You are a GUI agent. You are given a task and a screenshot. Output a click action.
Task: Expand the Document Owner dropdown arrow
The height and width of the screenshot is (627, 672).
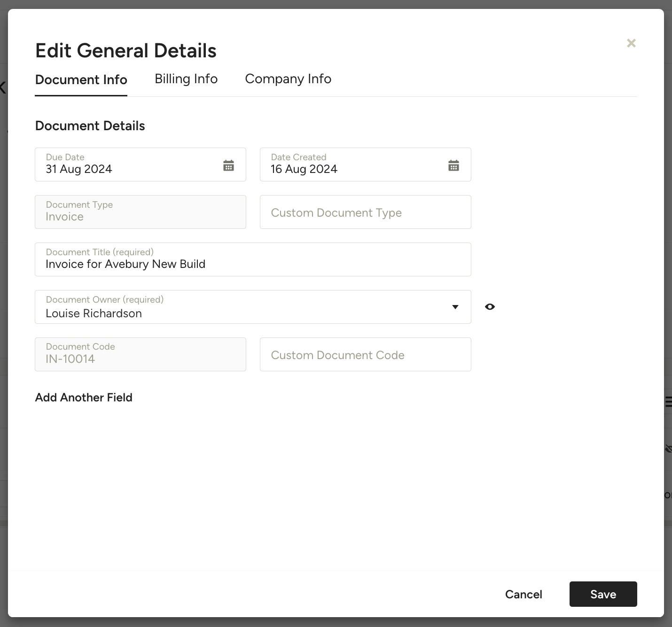[x=455, y=307]
